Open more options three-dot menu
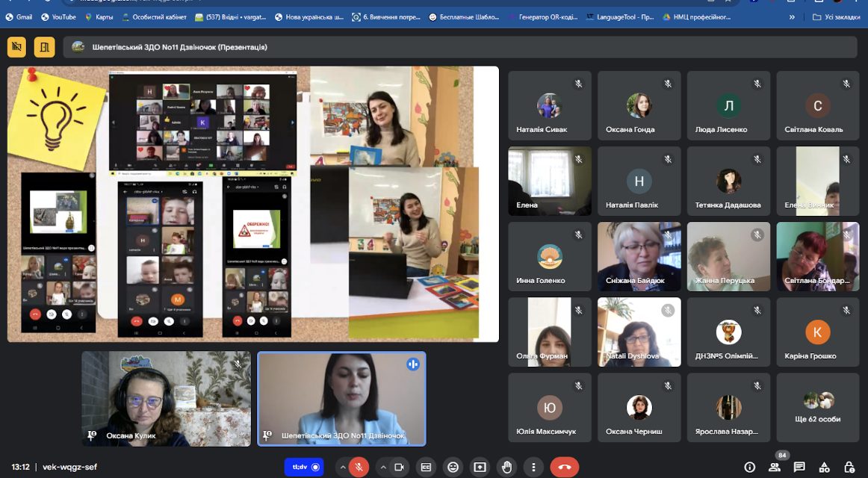The width and height of the screenshot is (868, 478). [533, 468]
